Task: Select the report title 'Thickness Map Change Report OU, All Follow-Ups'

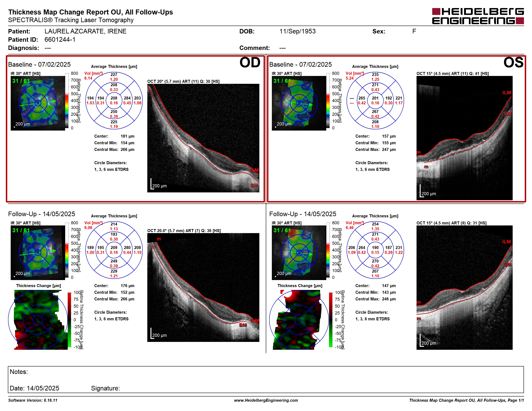Action: coord(90,12)
